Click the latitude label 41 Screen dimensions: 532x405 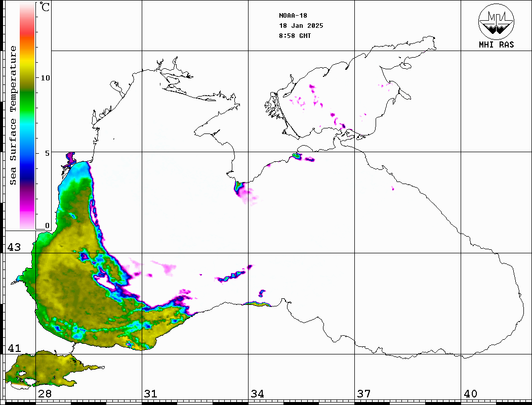pyautogui.click(x=14, y=348)
